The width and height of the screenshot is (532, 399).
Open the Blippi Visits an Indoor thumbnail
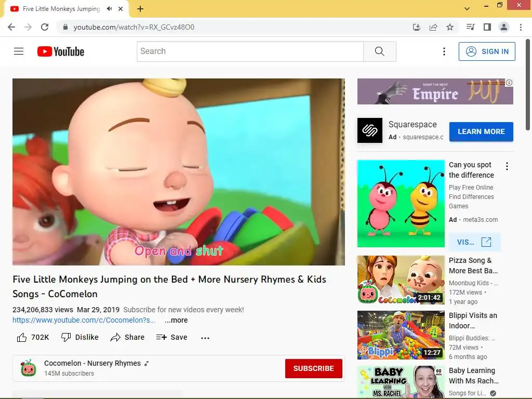pyautogui.click(x=401, y=335)
